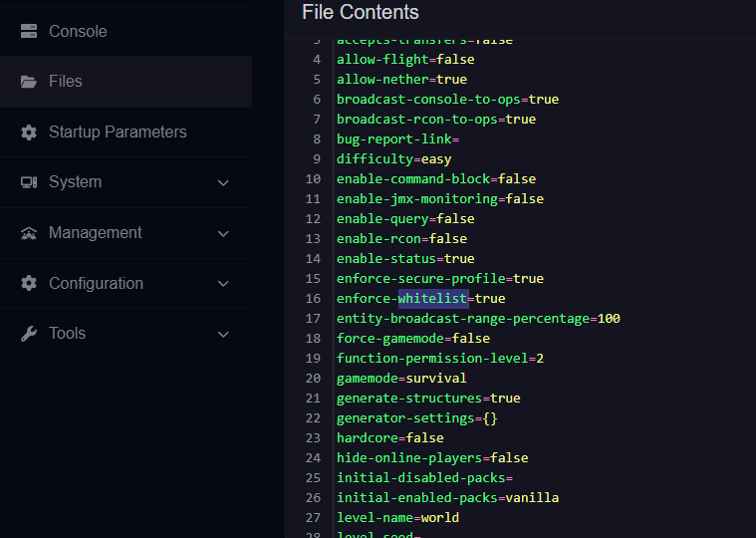The image size is (756, 538).
Task: Click the broadcast-rcon-to-ops=true line
Action: click(x=436, y=120)
